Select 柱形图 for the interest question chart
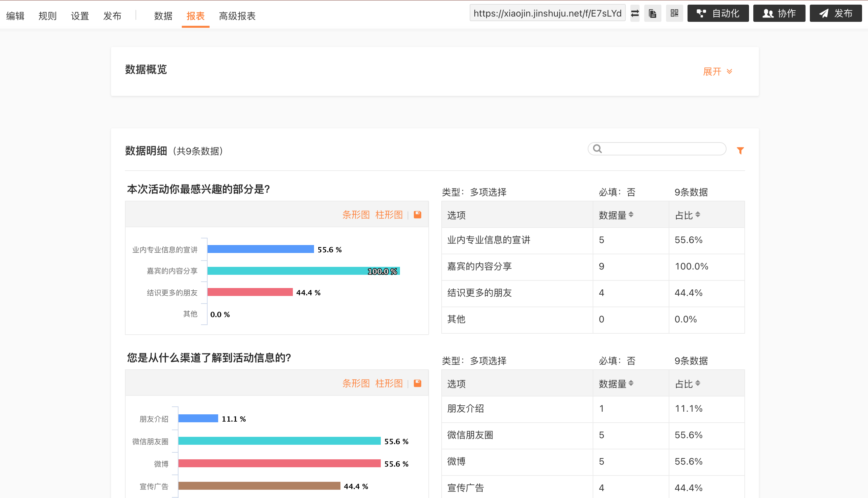Viewport: 868px width, 498px height. point(389,215)
